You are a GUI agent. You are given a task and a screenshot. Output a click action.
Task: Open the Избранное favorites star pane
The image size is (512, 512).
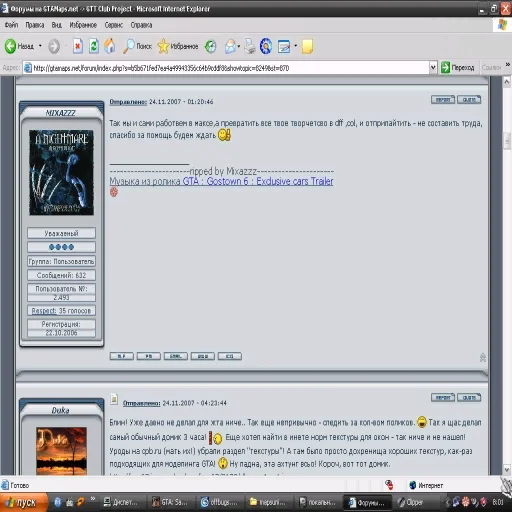[x=178, y=46]
